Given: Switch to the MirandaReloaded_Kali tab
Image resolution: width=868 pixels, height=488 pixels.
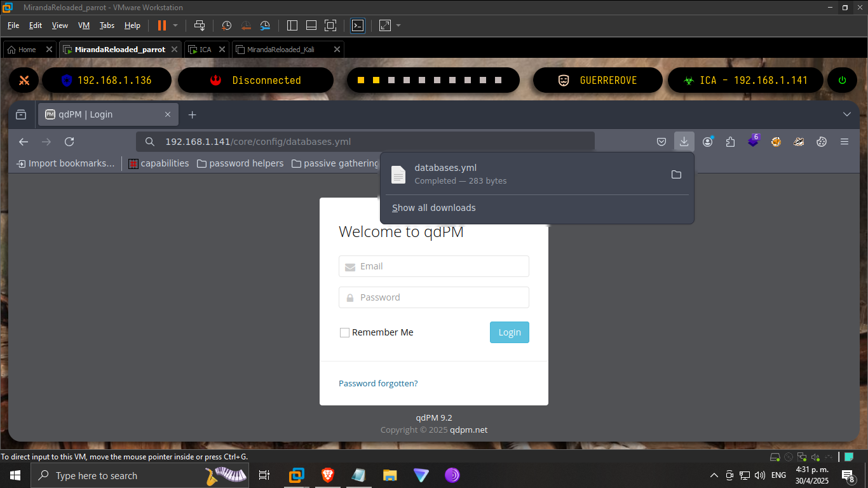Looking at the screenshot, I should (x=280, y=49).
